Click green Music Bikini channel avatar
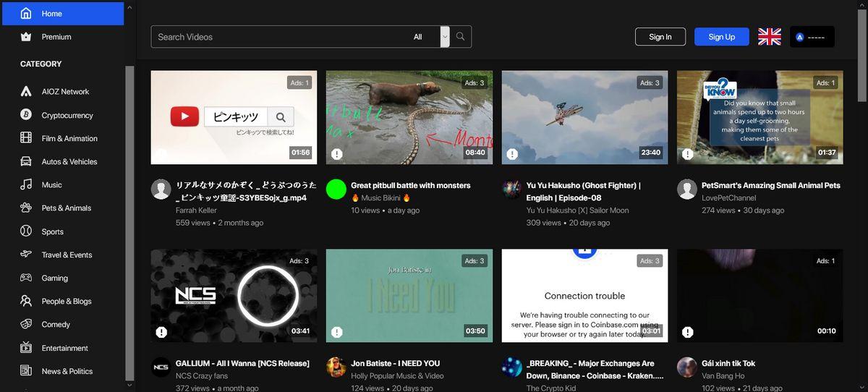This screenshot has height=392, width=868. (x=336, y=189)
